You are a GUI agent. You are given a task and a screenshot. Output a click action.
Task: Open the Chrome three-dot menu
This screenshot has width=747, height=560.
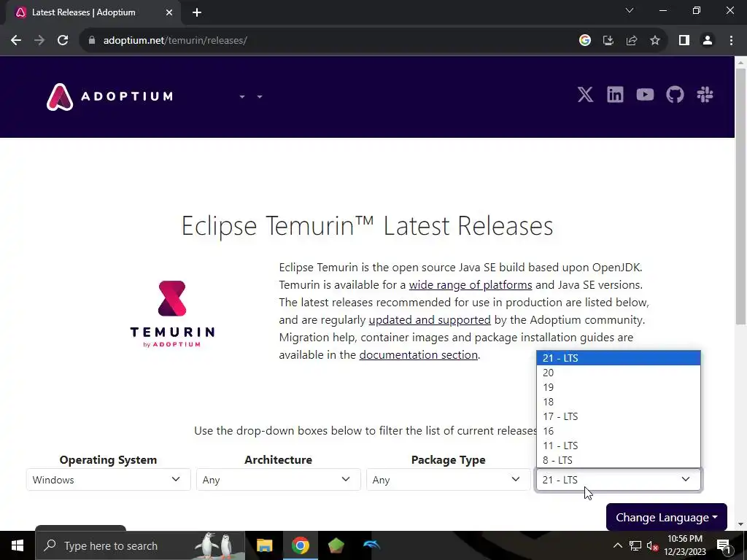pyautogui.click(x=731, y=41)
